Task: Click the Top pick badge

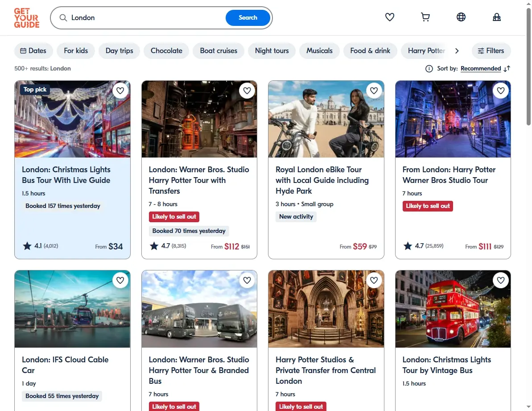Action: coord(35,90)
